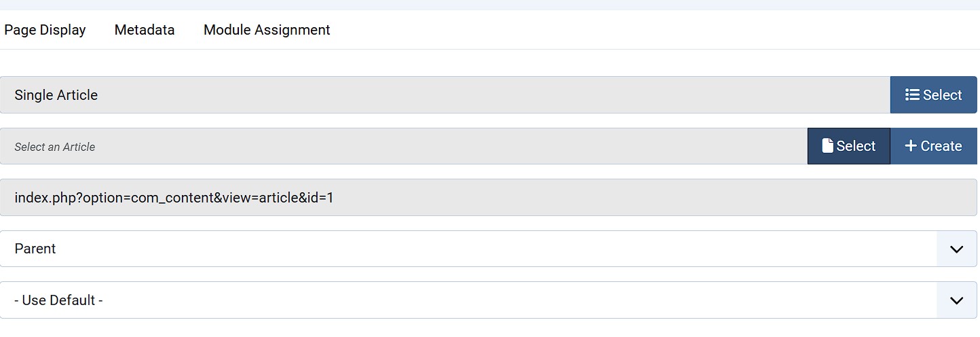Open the Page Display tab

click(45, 30)
